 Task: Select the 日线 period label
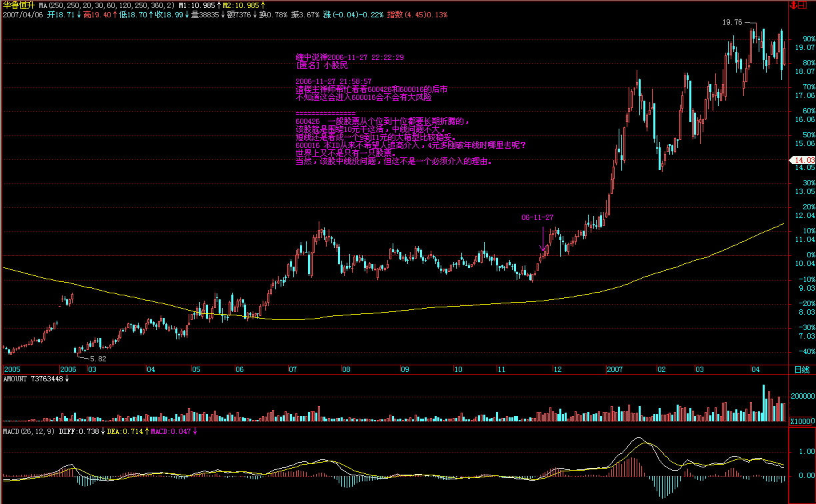tap(801, 369)
